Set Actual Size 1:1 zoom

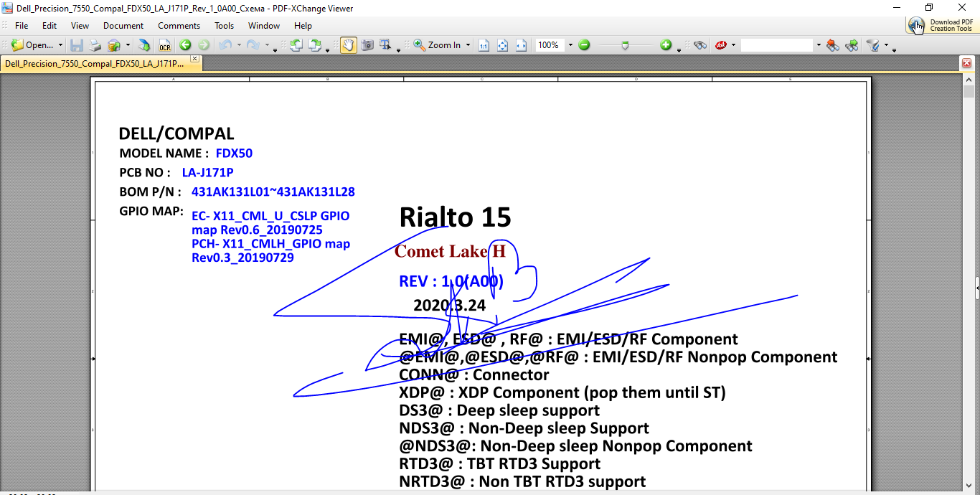tap(484, 45)
